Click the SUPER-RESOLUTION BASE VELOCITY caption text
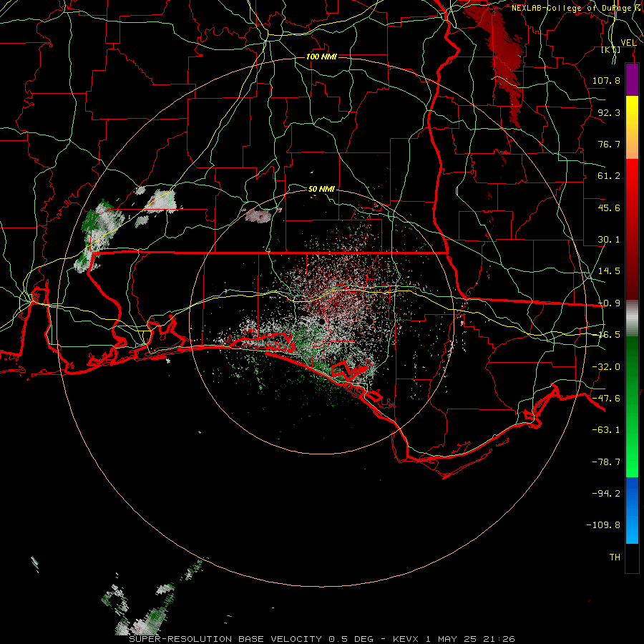The image size is (644, 644). (x=225, y=639)
